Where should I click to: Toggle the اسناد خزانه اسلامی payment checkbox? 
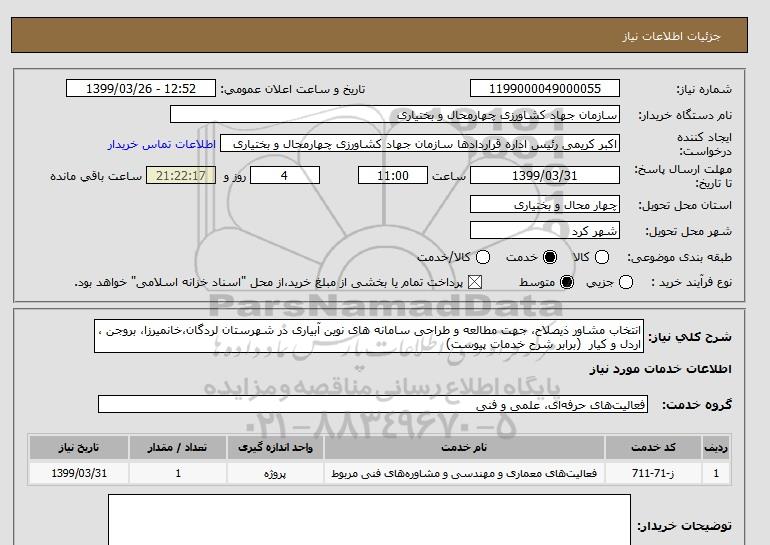point(474,282)
